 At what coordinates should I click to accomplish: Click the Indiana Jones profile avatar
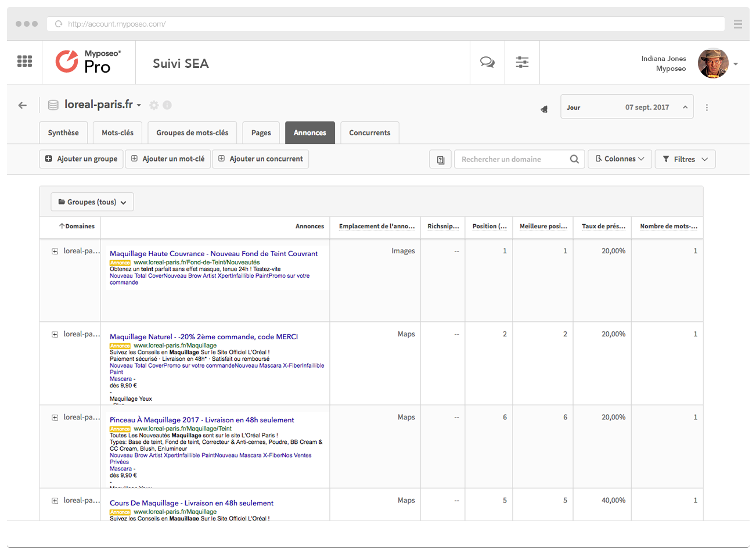pos(713,63)
